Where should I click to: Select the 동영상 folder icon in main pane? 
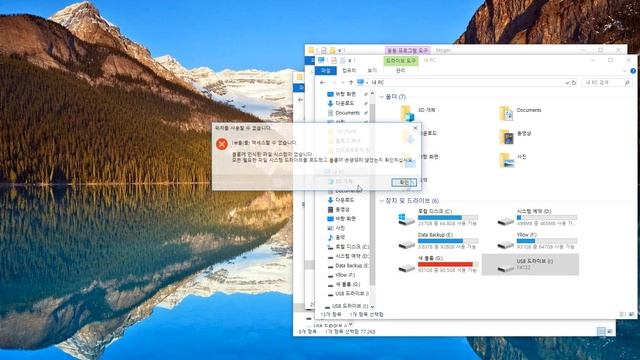pos(507,137)
